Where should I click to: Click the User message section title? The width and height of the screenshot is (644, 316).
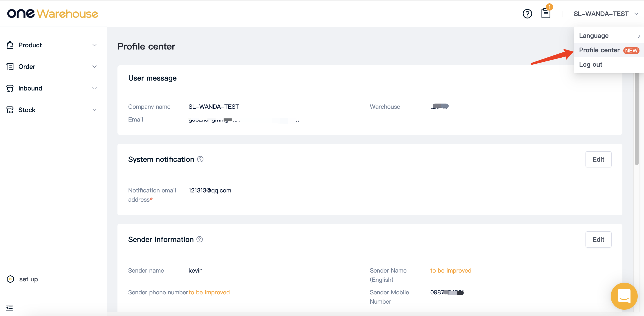(x=152, y=78)
